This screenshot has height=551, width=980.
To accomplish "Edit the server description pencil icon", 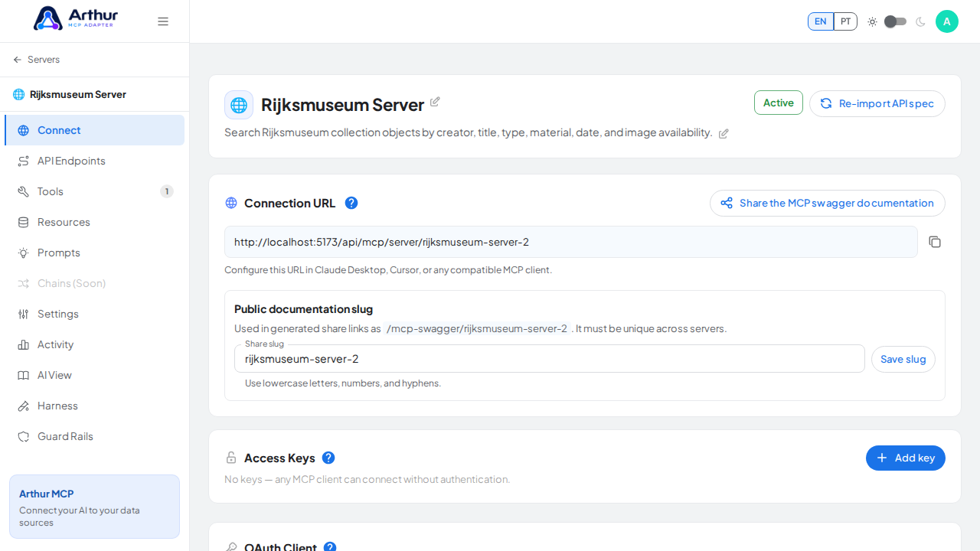I will click(724, 133).
